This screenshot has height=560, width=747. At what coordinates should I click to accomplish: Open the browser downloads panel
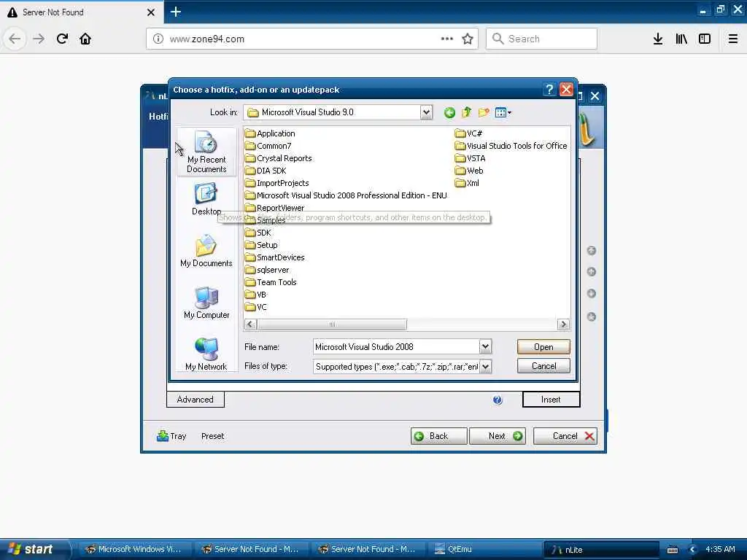coord(658,39)
